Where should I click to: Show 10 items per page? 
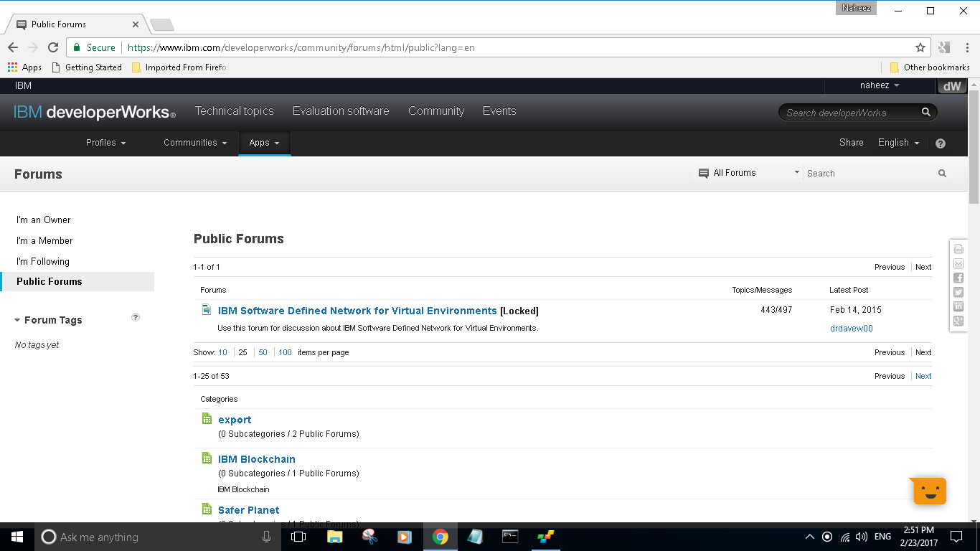pos(223,352)
